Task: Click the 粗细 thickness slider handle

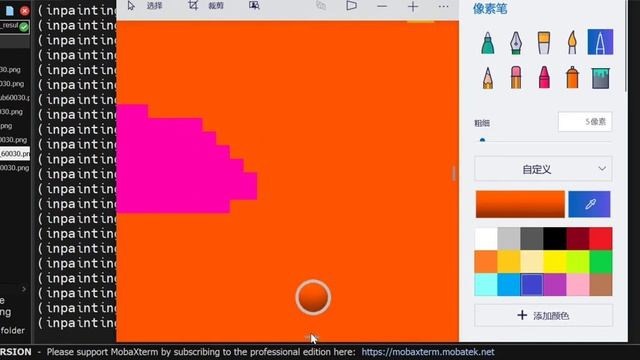Action: point(482,140)
